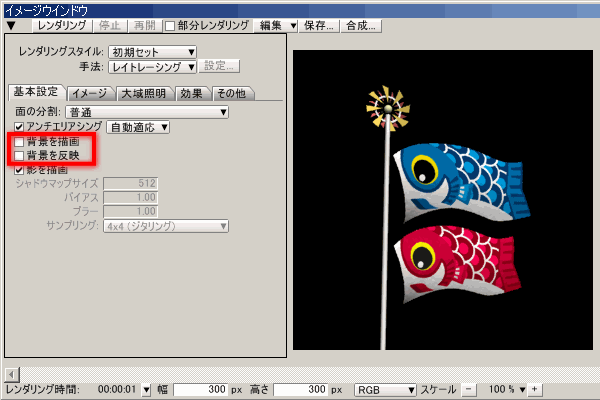Image resolution: width=600 pixels, height=400 pixels.
Task: Click the 設定... button next to 手法
Action: click(x=219, y=66)
